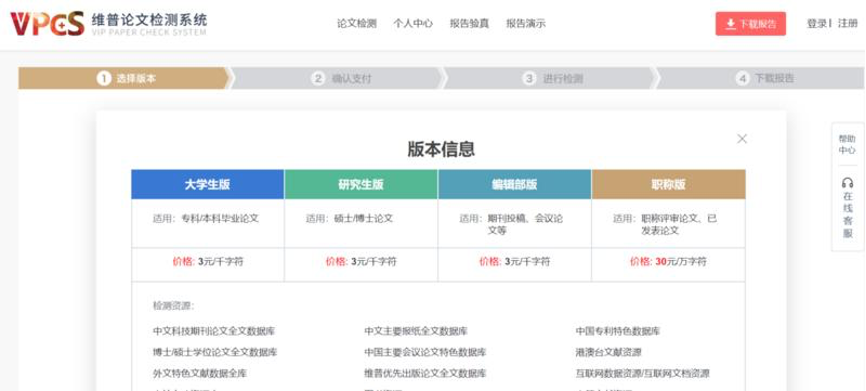Open 报告演示 menu item
The image size is (866, 391).
pyautogui.click(x=526, y=24)
